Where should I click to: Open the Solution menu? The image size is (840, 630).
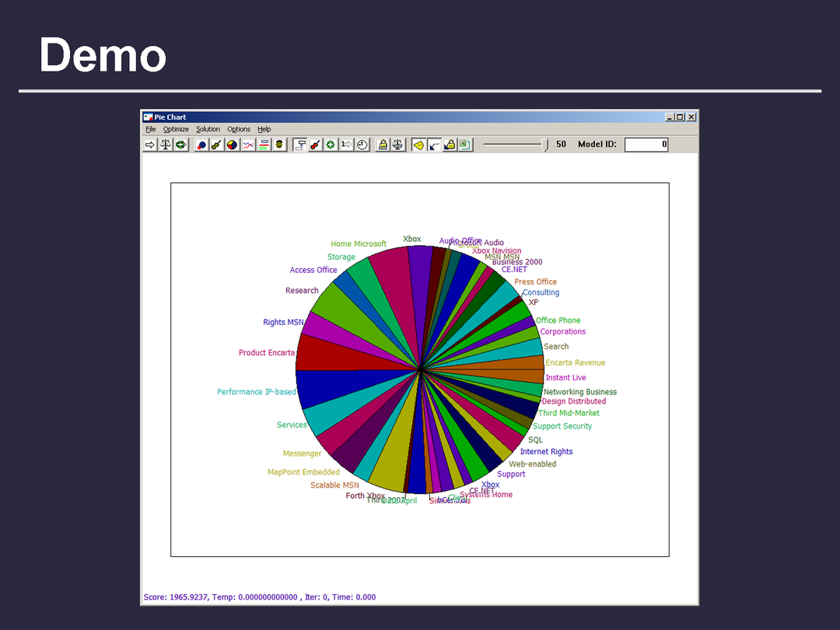pos(208,129)
